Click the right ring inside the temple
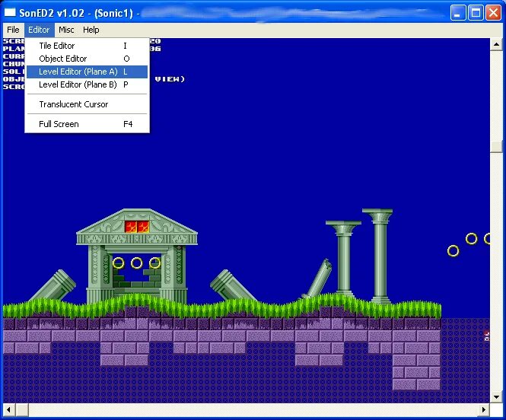This screenshot has width=506, height=420. 155,263
